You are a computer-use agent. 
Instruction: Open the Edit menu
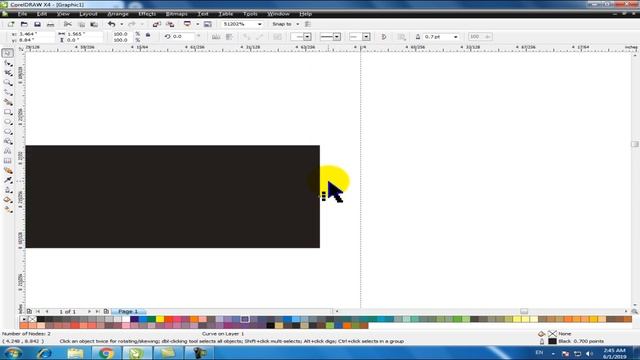pos(42,14)
